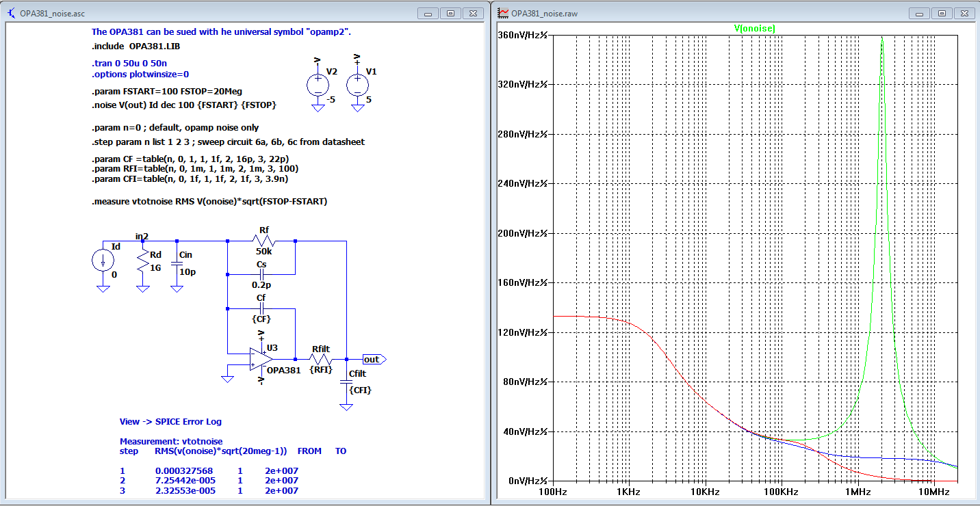Screen dimensions: 980x506
Task: Select the Rfilt resistor symbol
Action: click(320, 359)
